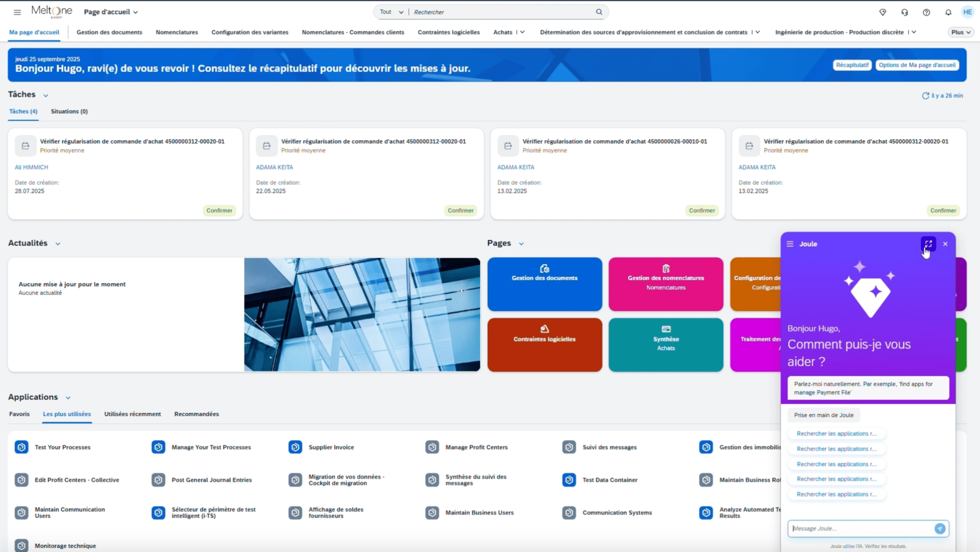Screen dimensions: 980x552
Task: Collapse the Actualités section
Action: (58, 244)
